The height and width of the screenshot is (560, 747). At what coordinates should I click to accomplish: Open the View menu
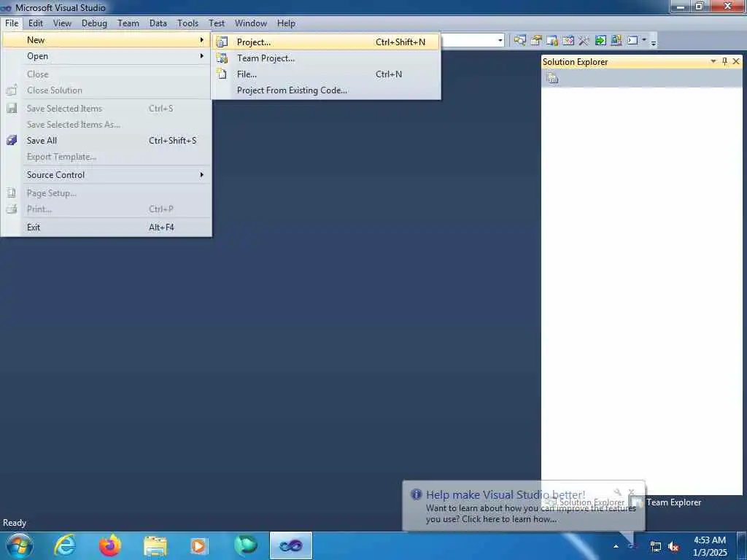62,23
